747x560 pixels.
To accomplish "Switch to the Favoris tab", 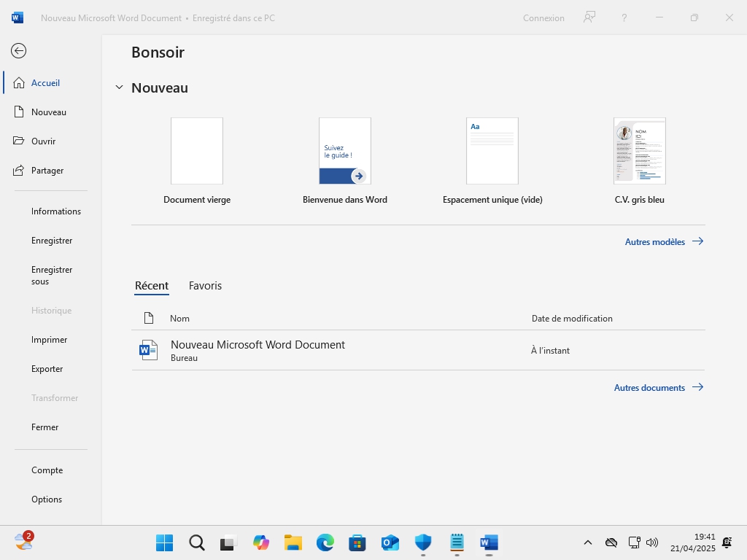I will (205, 286).
